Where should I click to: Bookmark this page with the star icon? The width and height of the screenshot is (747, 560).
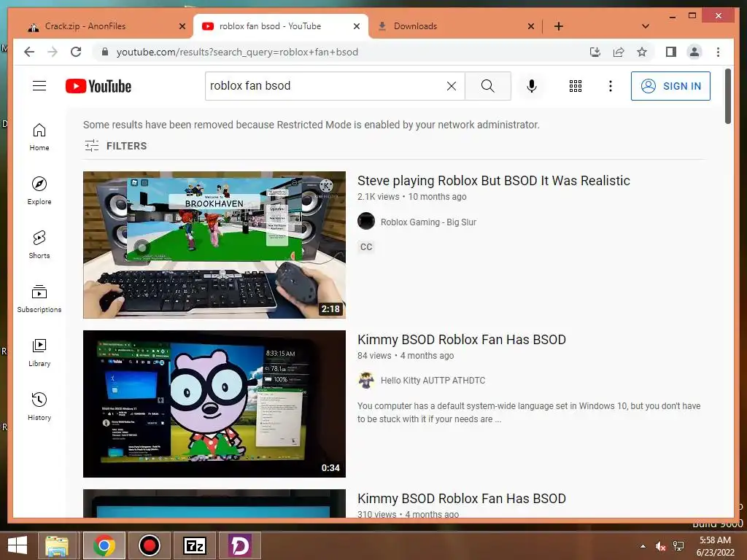(x=642, y=52)
